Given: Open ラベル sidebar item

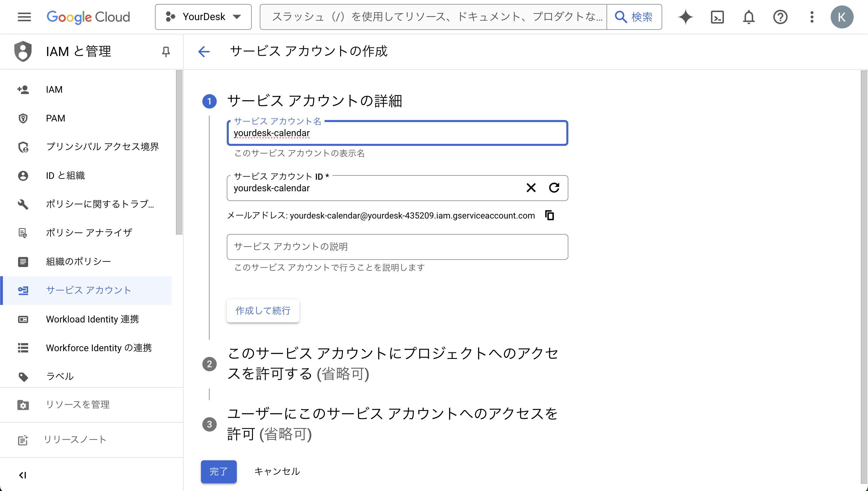Looking at the screenshot, I should point(86,376).
